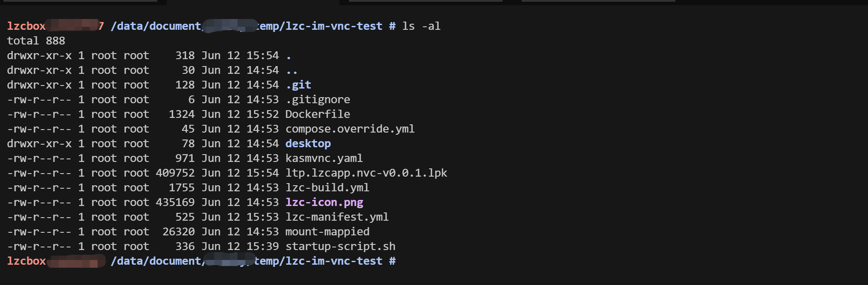Click the file size 409752
The image size is (868, 285).
(175, 173)
